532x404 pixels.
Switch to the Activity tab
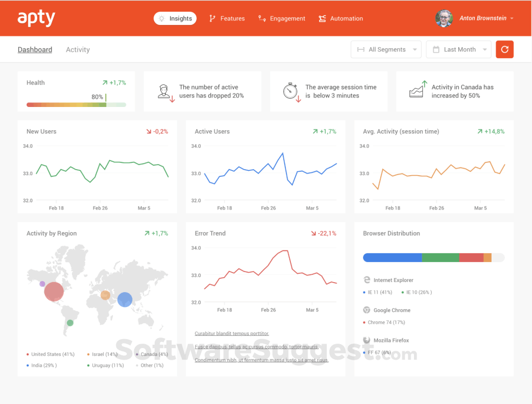click(x=78, y=49)
